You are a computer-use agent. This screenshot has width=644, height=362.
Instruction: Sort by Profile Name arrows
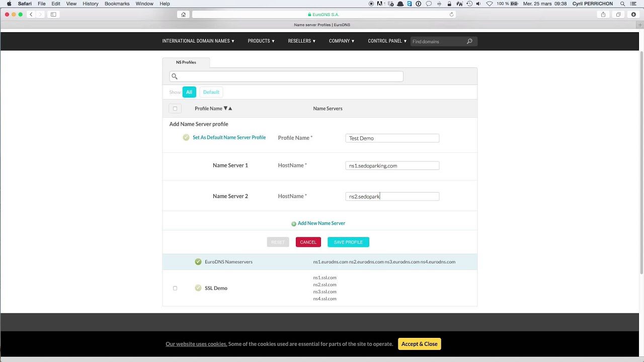point(228,109)
